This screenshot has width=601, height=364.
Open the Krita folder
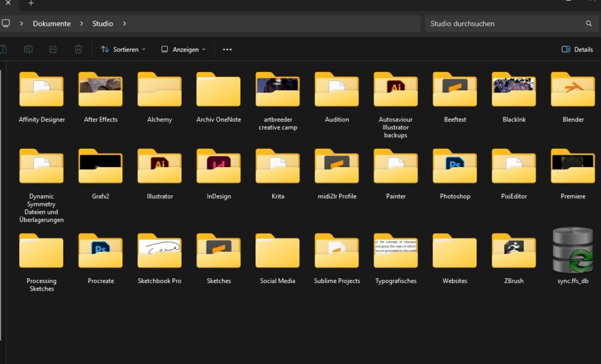(x=278, y=166)
